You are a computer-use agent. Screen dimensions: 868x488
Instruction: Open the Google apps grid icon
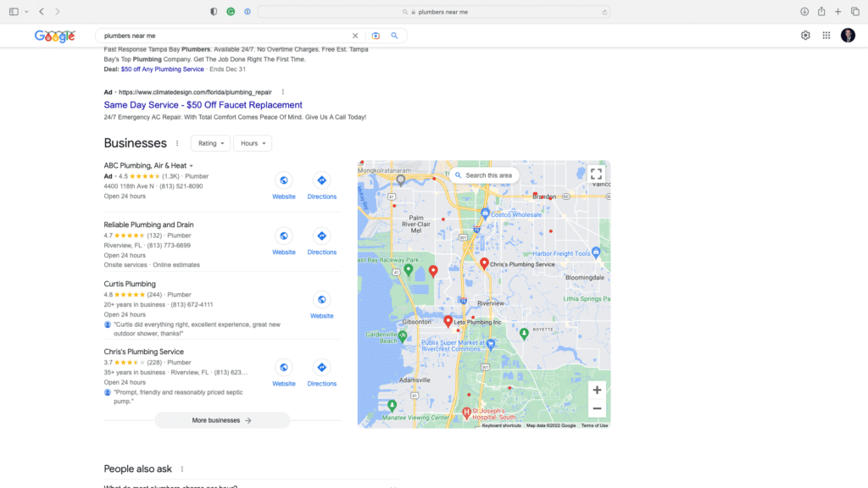(x=826, y=36)
